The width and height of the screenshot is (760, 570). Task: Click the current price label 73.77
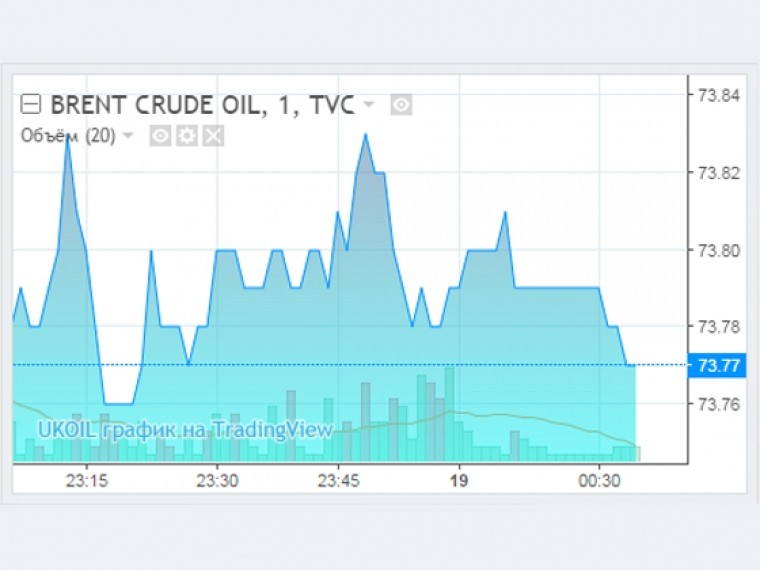(x=717, y=365)
